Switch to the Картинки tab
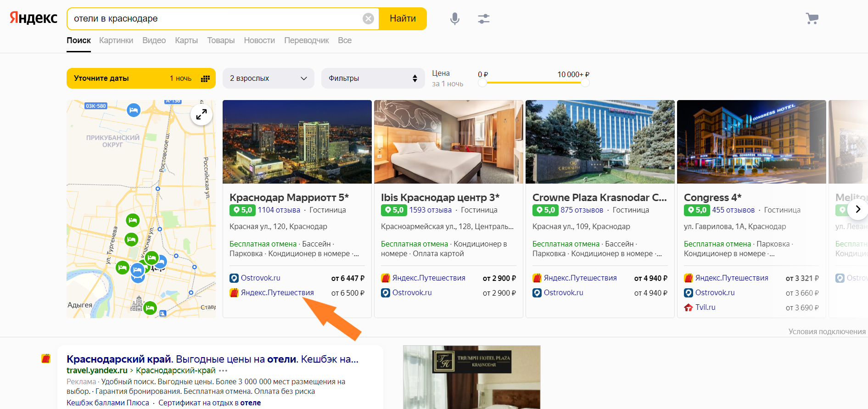Viewport: 868px width, 409px height. coord(116,40)
